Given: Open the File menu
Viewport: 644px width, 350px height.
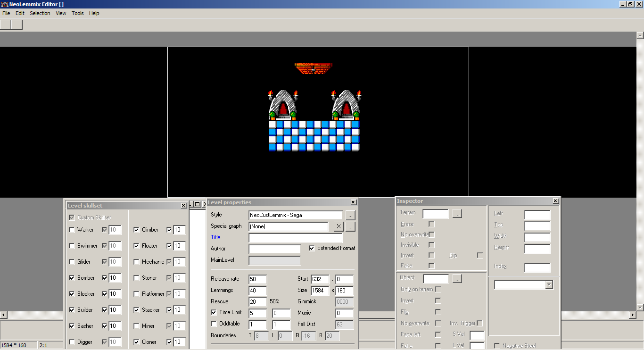Looking at the screenshot, I should point(6,13).
